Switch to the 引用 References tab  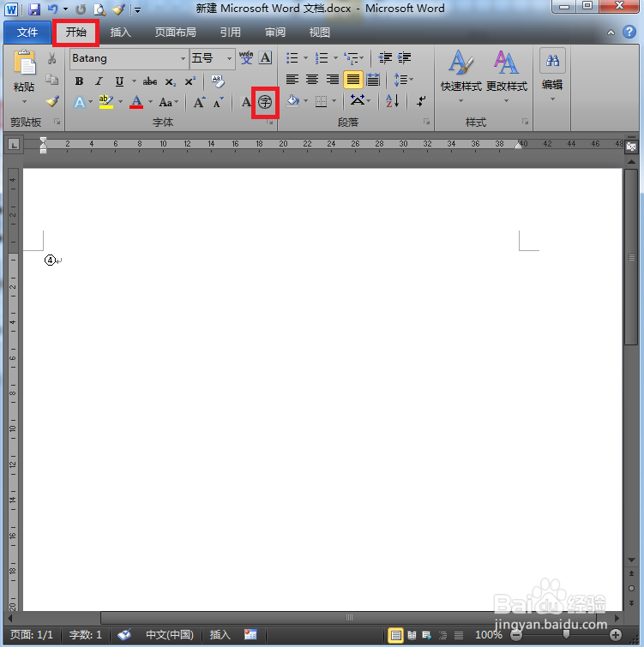pyautogui.click(x=231, y=33)
